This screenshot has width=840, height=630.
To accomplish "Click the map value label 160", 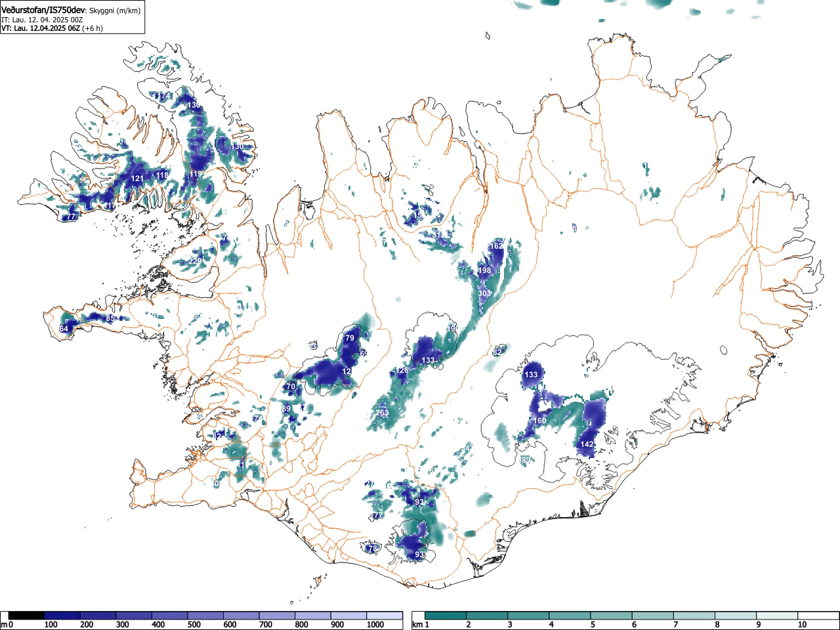I will 540,421.
